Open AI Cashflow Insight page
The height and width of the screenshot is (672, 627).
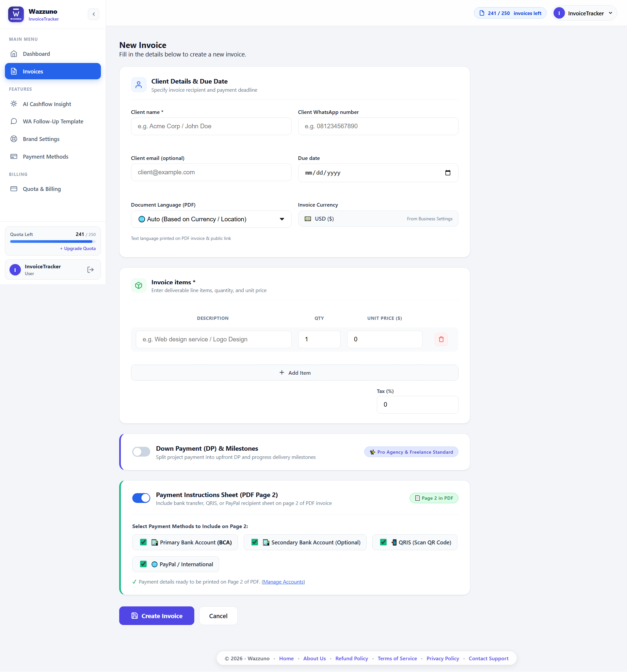point(53,104)
